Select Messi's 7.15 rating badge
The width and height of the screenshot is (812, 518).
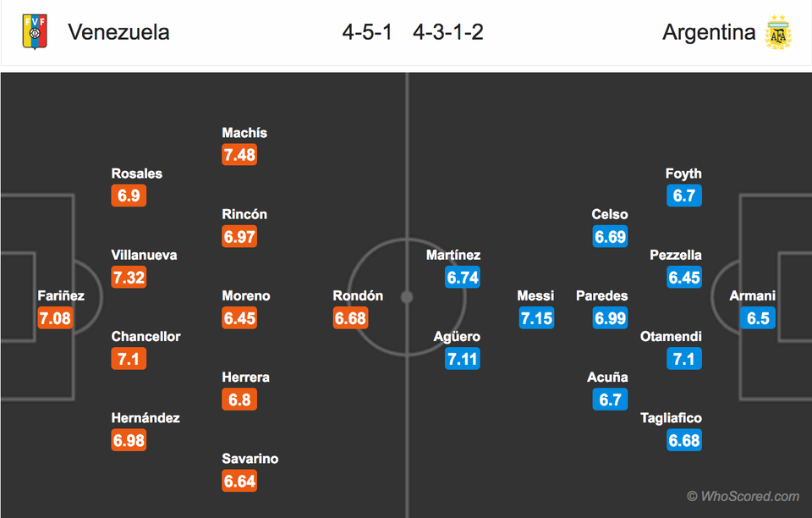tap(536, 318)
